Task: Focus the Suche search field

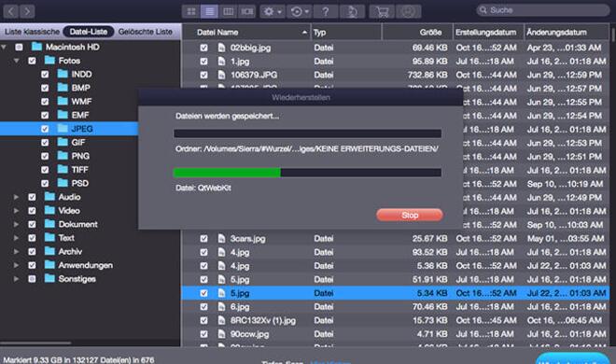Action: coord(543,10)
